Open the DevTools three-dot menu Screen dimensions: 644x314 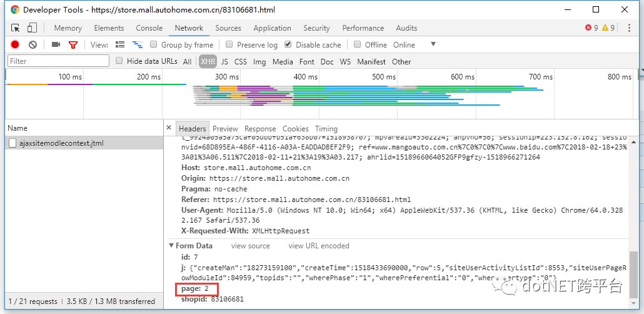click(x=629, y=28)
